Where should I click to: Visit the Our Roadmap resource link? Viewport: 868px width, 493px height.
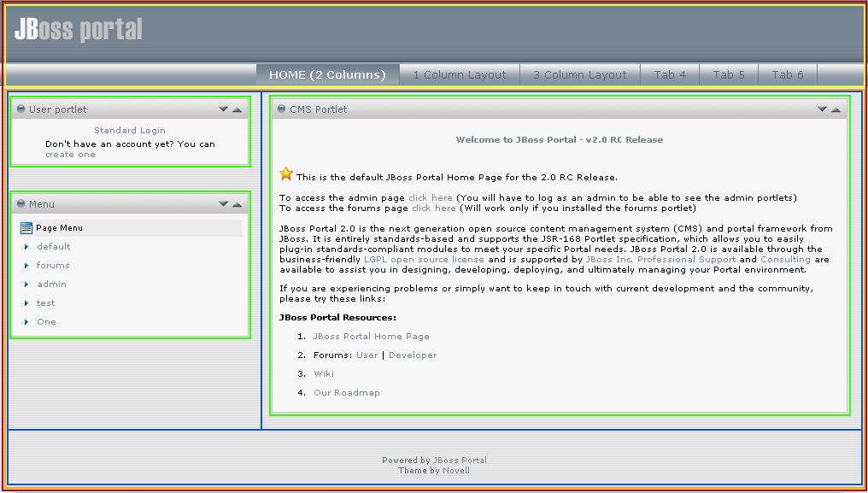coord(347,393)
